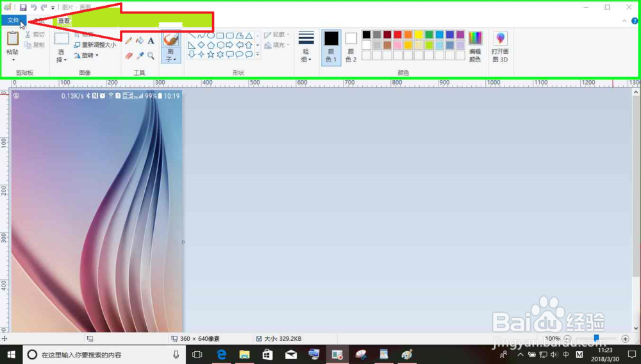Click the rectangular selection tool icon
The width and height of the screenshot is (641, 364).
[62, 39]
